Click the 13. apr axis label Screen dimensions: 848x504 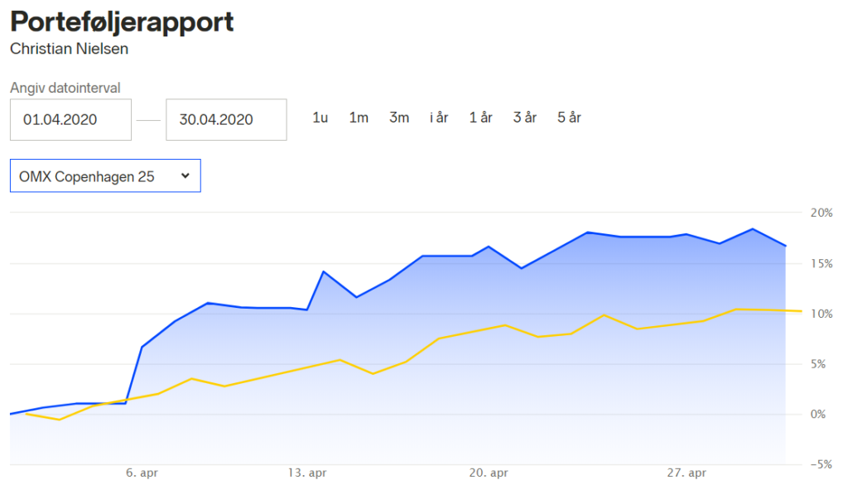306,473
